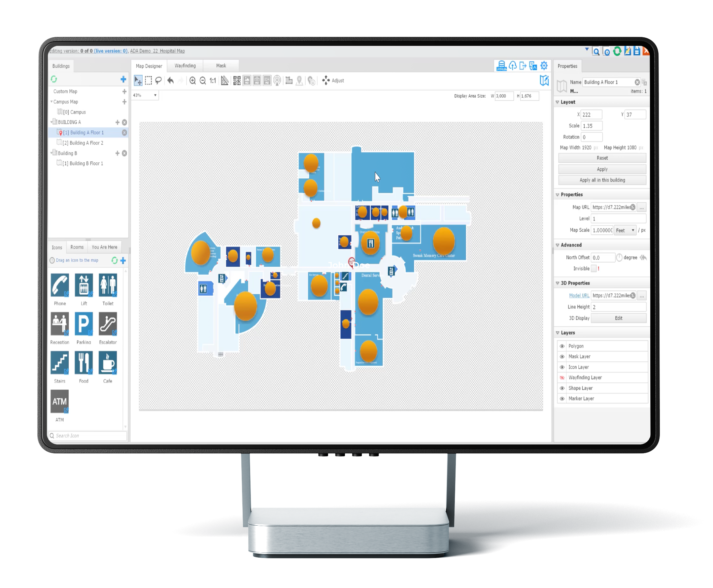Image resolution: width=713 pixels, height=588 pixels.
Task: Click the undo arrow
Action: coord(170,81)
